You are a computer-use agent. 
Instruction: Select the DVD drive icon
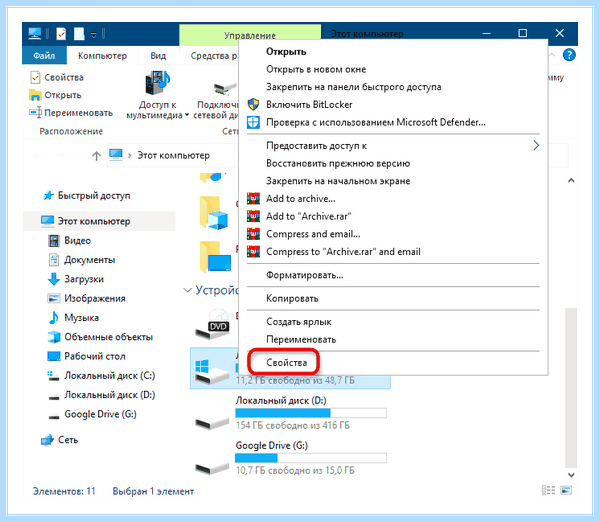tap(213, 325)
